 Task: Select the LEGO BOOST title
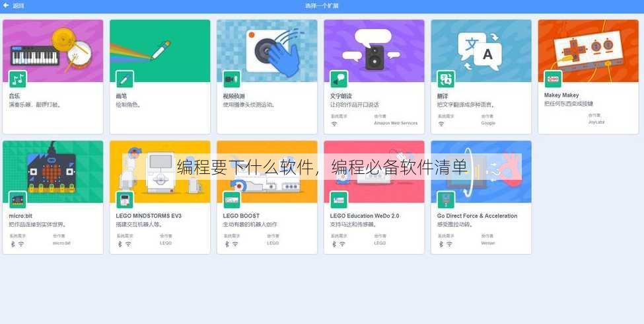pos(241,216)
